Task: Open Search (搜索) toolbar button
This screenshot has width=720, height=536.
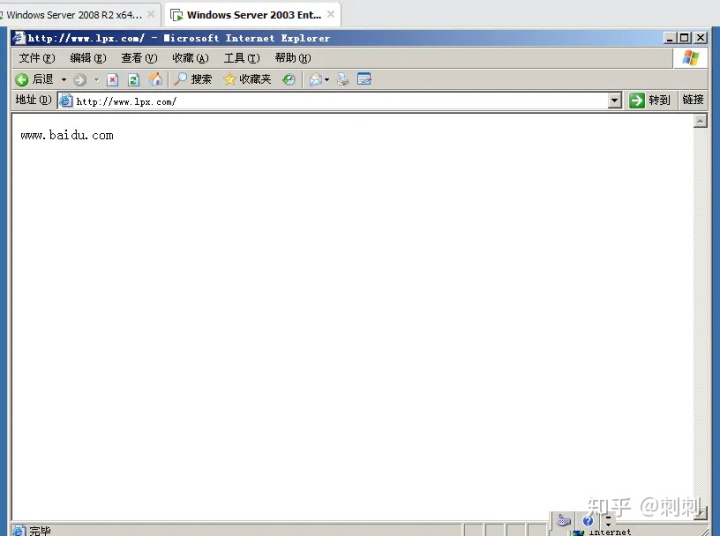Action: [x=193, y=79]
